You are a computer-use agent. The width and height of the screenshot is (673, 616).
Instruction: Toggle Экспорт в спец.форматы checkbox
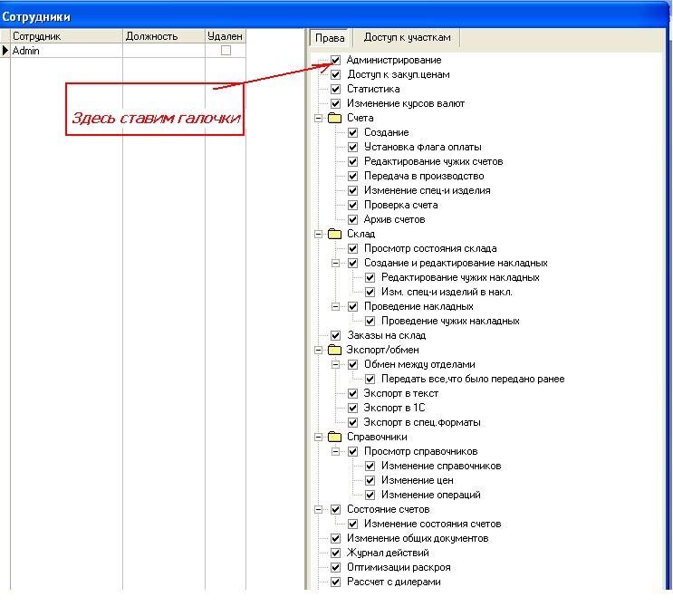pyautogui.click(x=353, y=422)
